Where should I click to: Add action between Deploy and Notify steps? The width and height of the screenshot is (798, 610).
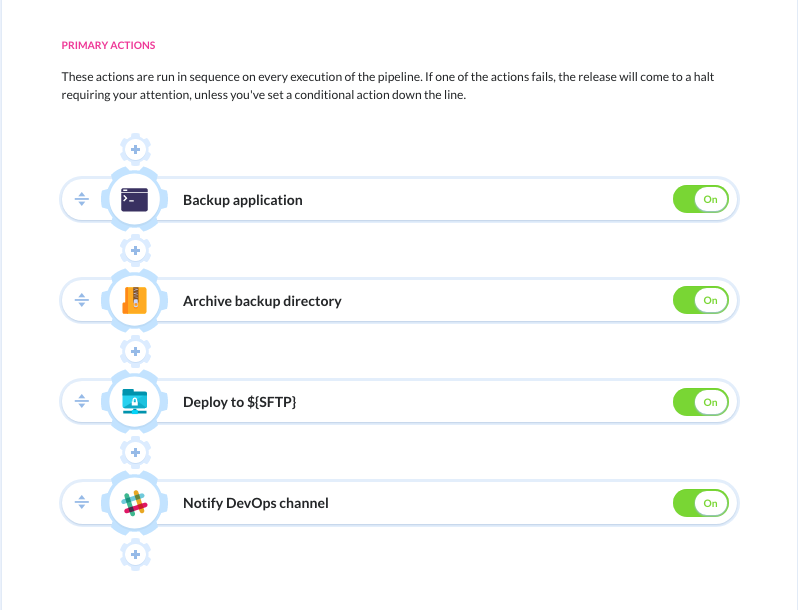pos(135,452)
